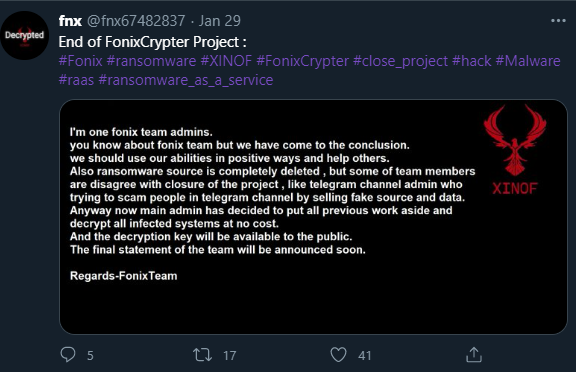
Task: Click the reply speech bubble icon
Action: point(68,355)
